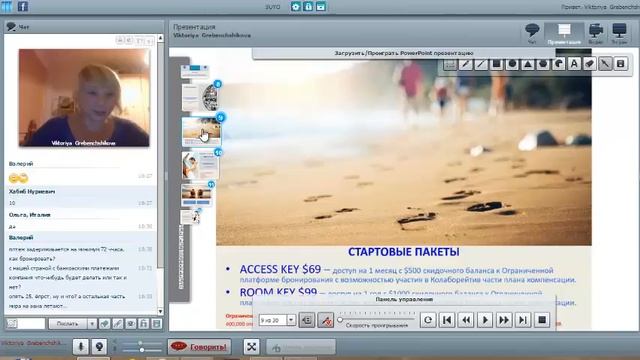The image size is (640, 360).
Task: Select the eraser tool
Action: pos(590,64)
